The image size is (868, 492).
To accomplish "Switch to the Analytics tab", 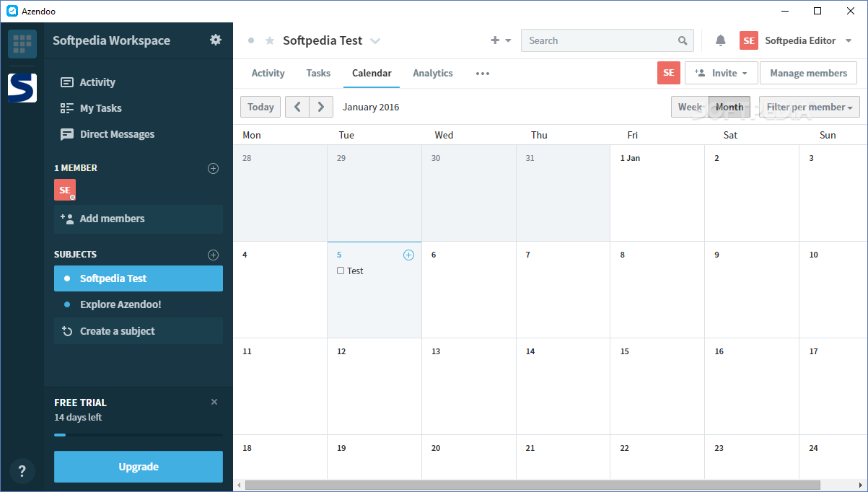I will (433, 73).
